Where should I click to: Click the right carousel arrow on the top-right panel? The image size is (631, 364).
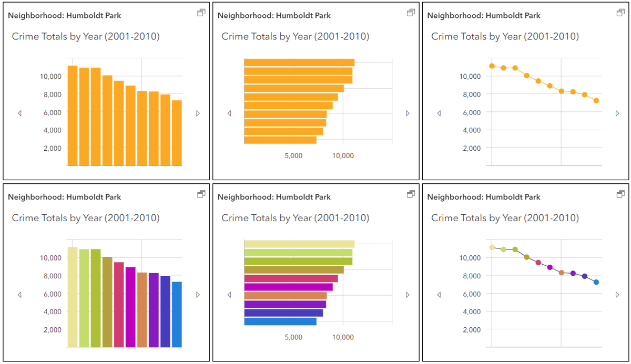tap(617, 112)
